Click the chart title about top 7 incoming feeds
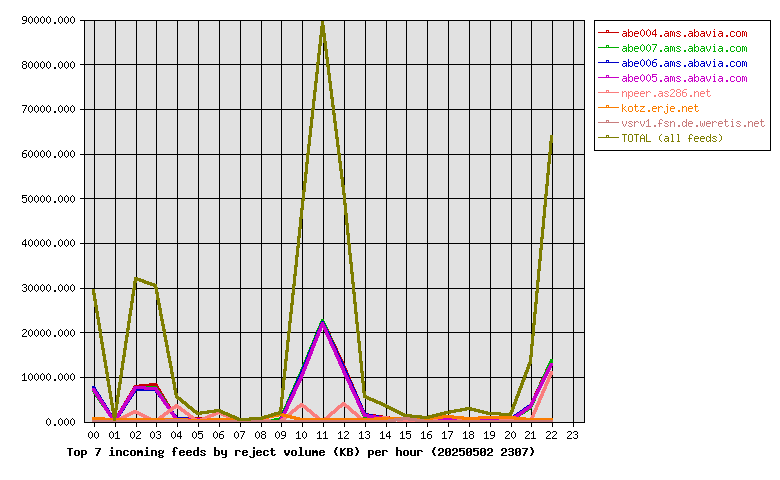Image resolution: width=780 pixels, height=480 pixels. click(301, 452)
